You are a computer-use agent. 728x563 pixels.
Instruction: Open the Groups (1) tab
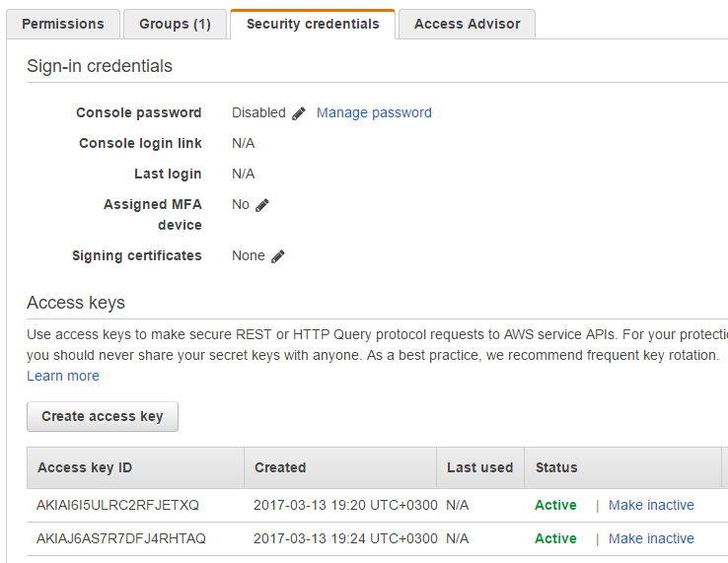tap(175, 24)
